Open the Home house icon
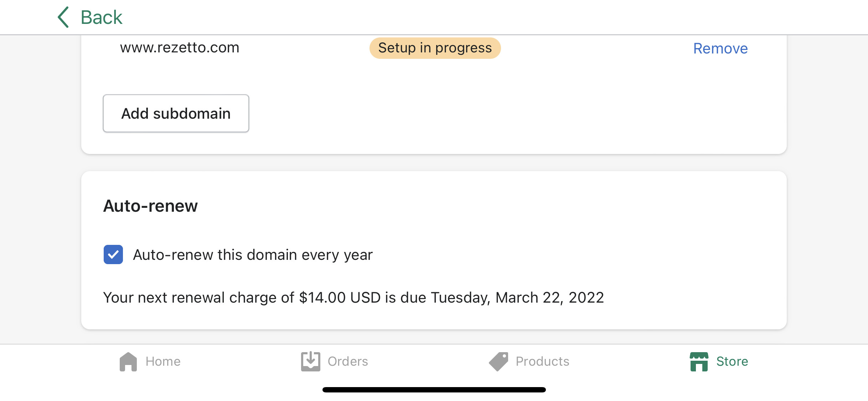The width and height of the screenshot is (868, 401). (128, 361)
